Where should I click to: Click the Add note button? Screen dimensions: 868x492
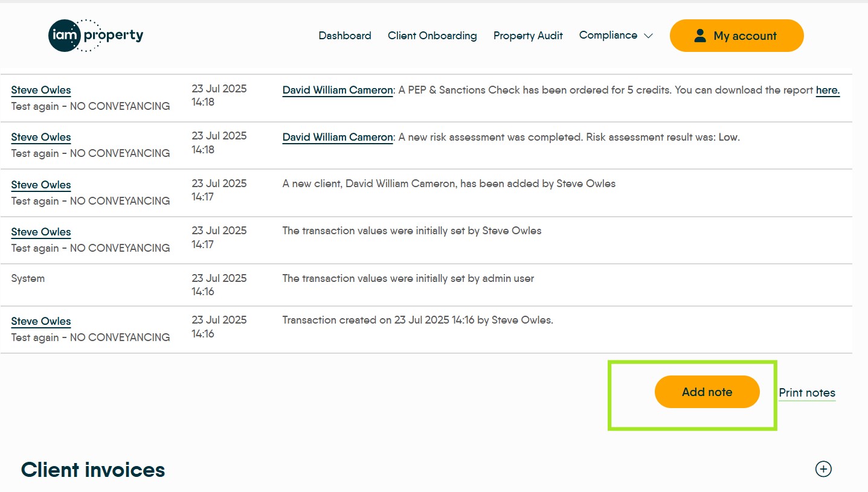[x=707, y=392]
